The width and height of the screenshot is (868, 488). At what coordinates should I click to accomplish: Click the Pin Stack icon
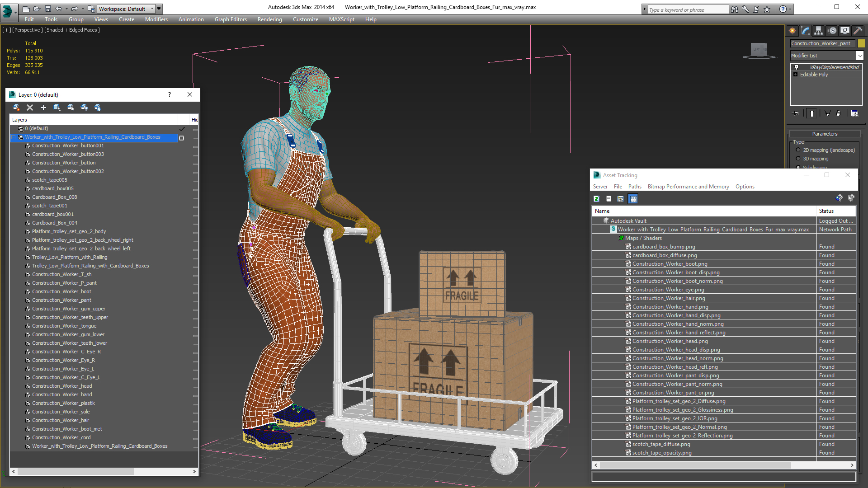point(796,113)
